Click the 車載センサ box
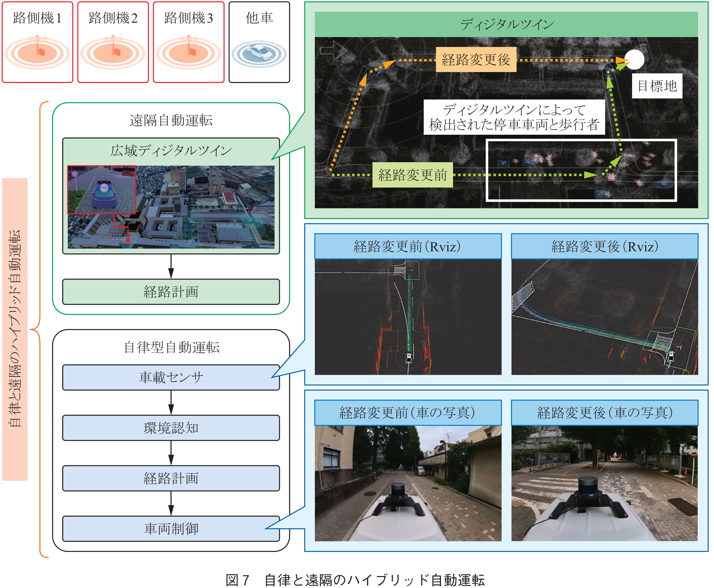This screenshot has height=588, width=714. [x=171, y=377]
